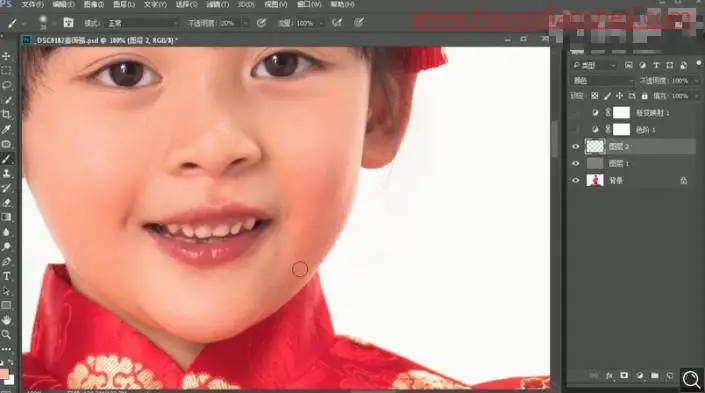Select the Pen tool
The height and width of the screenshot is (393, 705).
pyautogui.click(x=6, y=261)
